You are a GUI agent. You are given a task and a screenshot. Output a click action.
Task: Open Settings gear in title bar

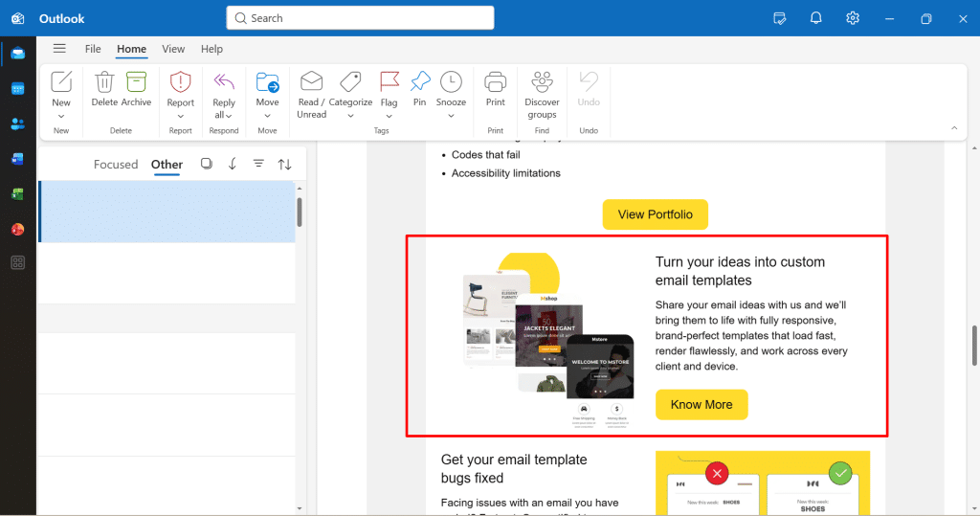click(x=853, y=18)
